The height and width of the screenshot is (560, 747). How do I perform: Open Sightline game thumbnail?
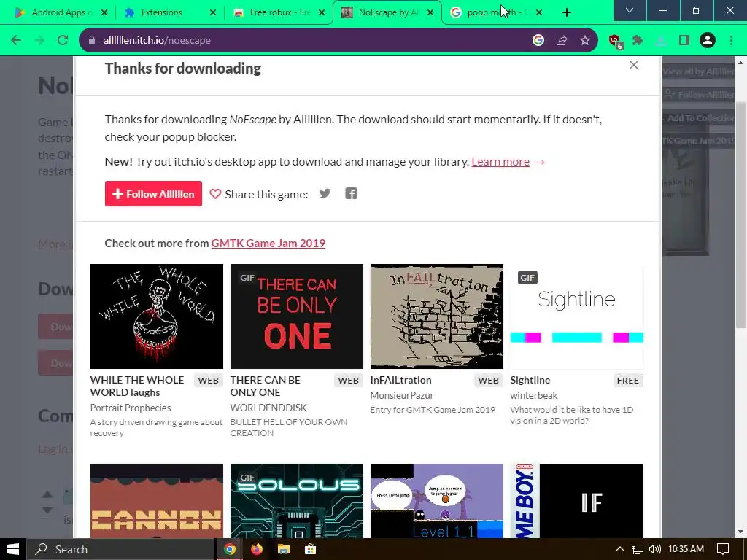(577, 316)
